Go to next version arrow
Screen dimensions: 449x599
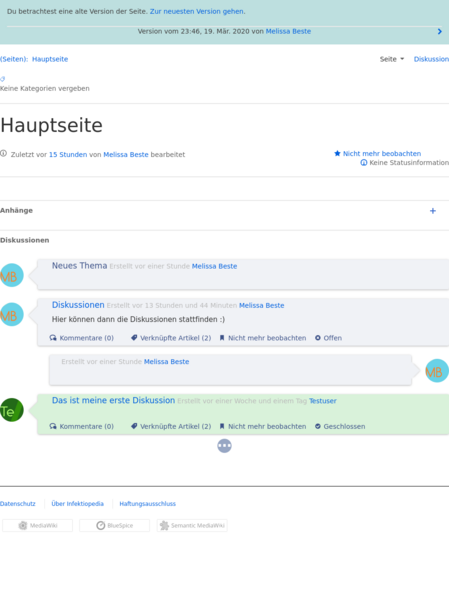439,31
